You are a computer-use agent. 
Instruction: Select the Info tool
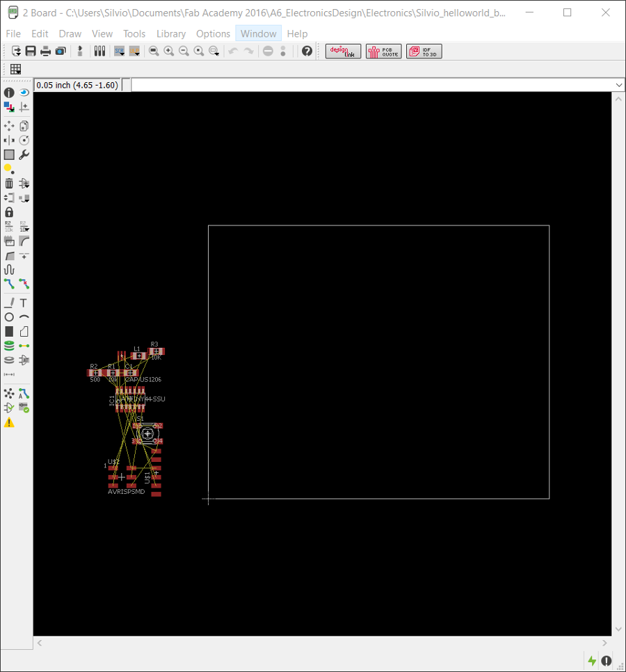click(x=9, y=93)
